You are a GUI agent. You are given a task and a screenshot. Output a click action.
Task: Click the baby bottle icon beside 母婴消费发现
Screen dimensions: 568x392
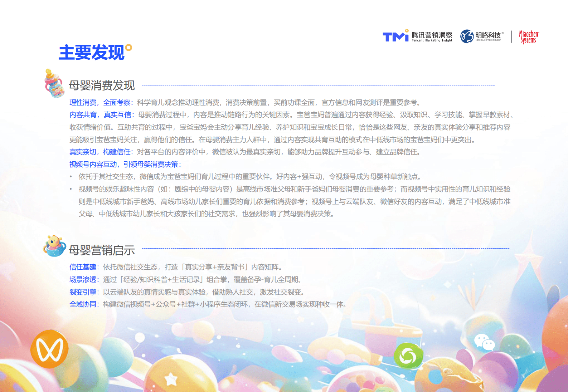click(54, 83)
